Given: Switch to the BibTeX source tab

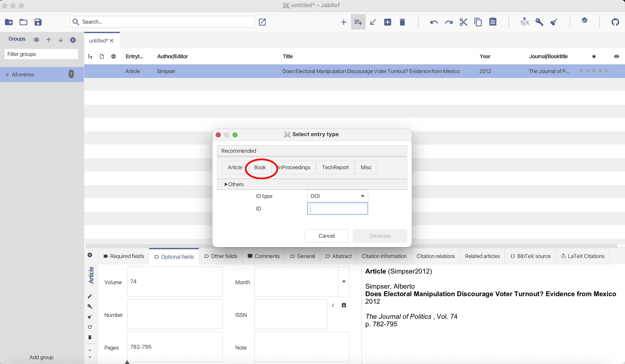Looking at the screenshot, I should [x=531, y=256].
